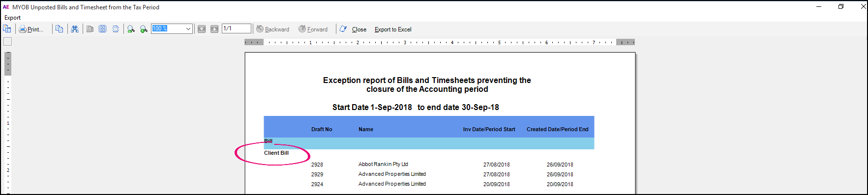Click the Print button
Screen dimensions: 868x195
tap(31, 29)
